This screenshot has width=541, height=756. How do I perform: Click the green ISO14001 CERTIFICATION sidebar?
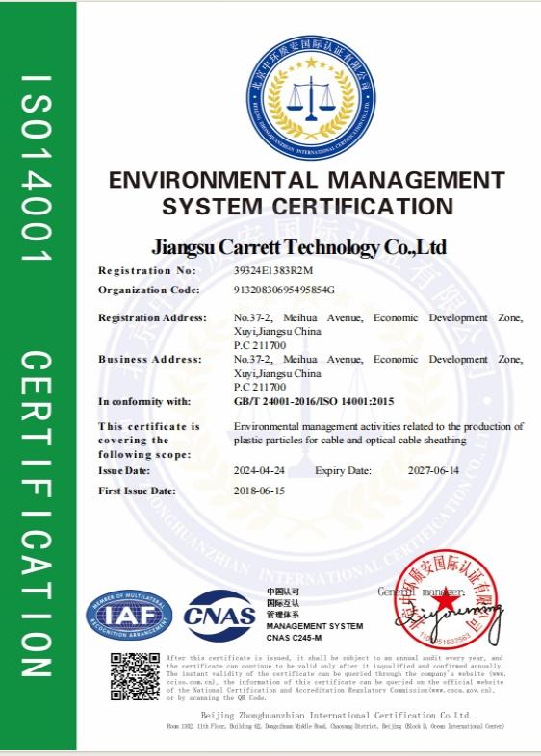click(x=38, y=376)
